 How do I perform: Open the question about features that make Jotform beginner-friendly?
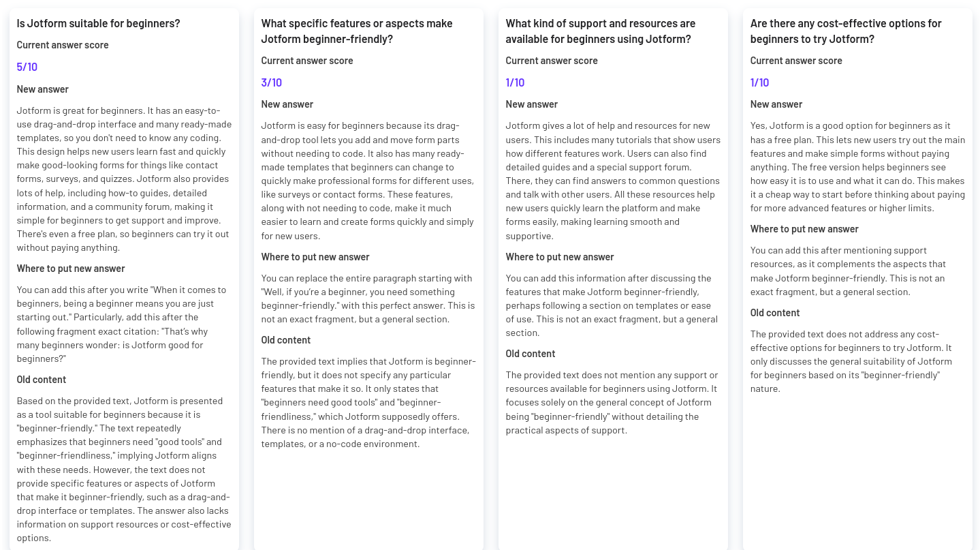357,31
